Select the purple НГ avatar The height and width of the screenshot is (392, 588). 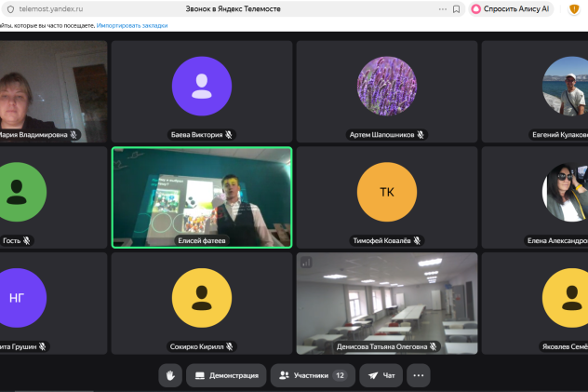(22, 298)
